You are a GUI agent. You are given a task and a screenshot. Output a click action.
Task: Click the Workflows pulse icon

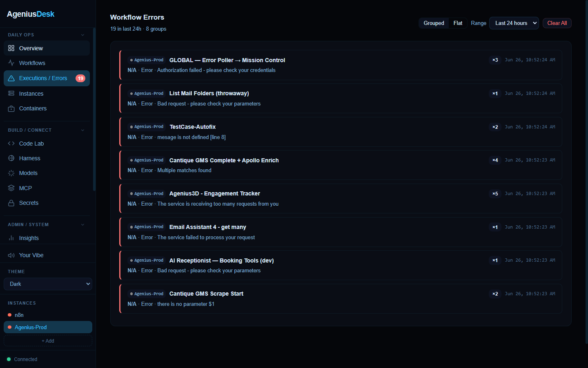coord(11,63)
